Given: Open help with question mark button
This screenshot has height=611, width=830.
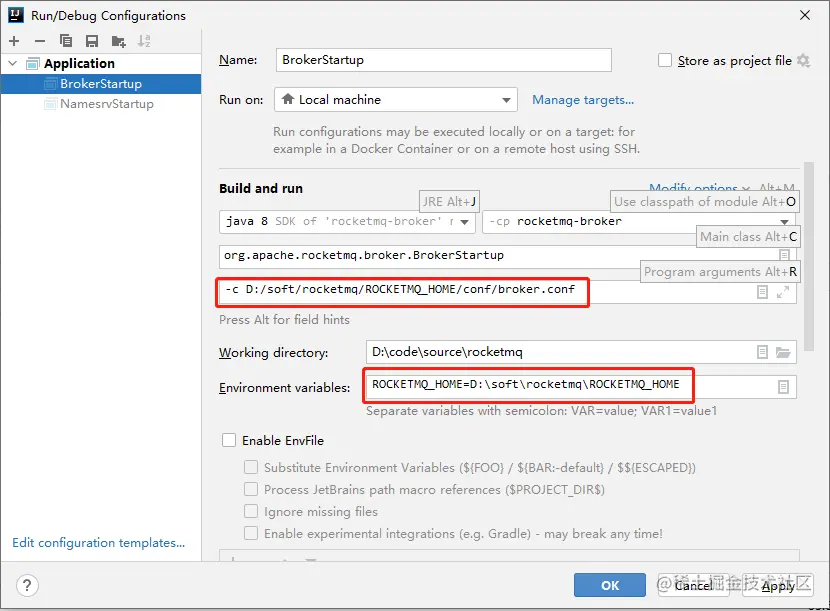Looking at the screenshot, I should (x=27, y=586).
